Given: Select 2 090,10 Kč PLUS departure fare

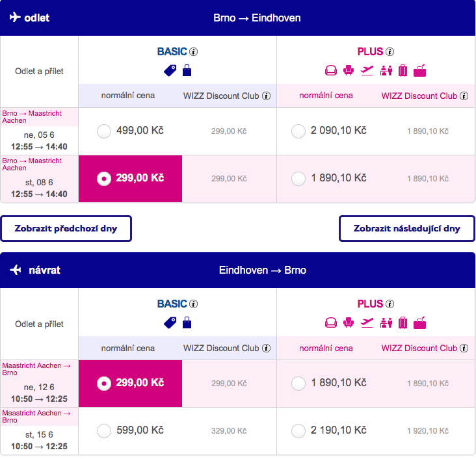Looking at the screenshot, I should click(298, 131).
